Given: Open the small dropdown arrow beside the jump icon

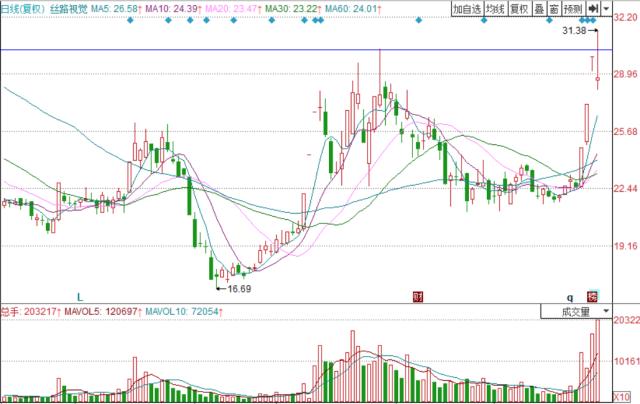Looking at the screenshot, I should 606,9.
